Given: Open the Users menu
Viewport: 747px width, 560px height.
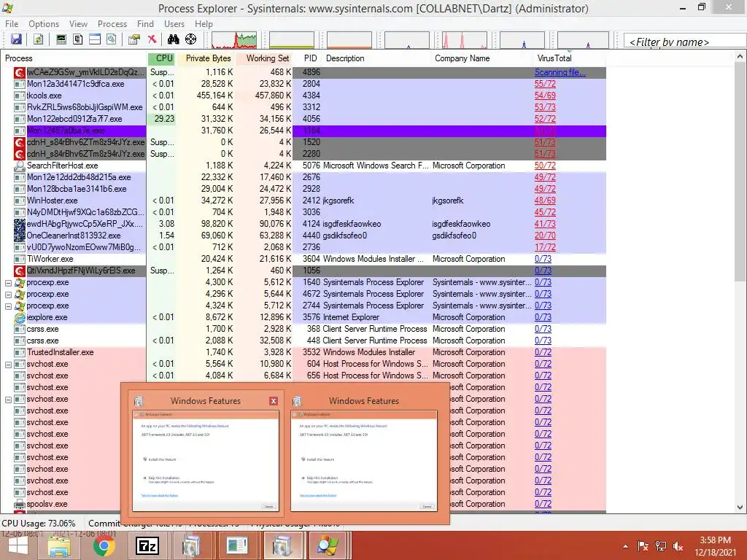Looking at the screenshot, I should tap(174, 24).
